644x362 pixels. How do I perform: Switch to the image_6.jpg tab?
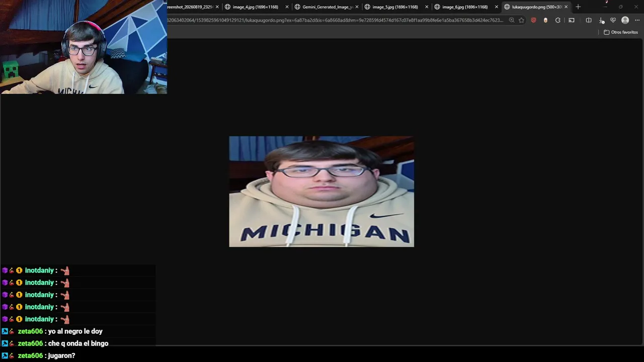[x=465, y=7]
